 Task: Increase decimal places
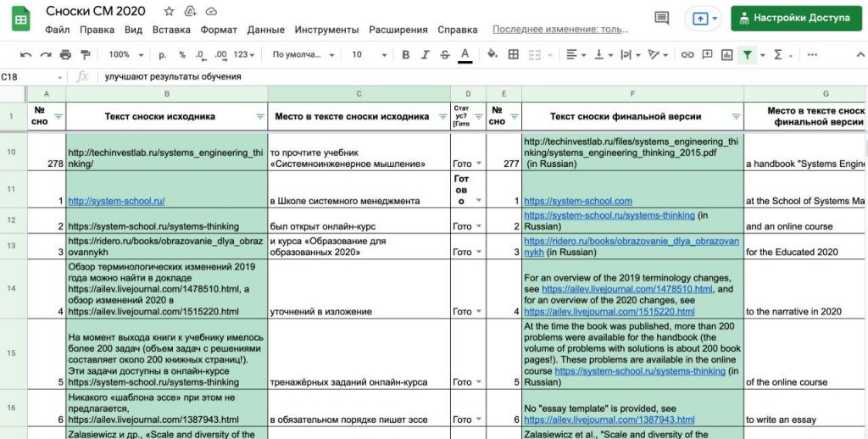pyautogui.click(x=220, y=55)
